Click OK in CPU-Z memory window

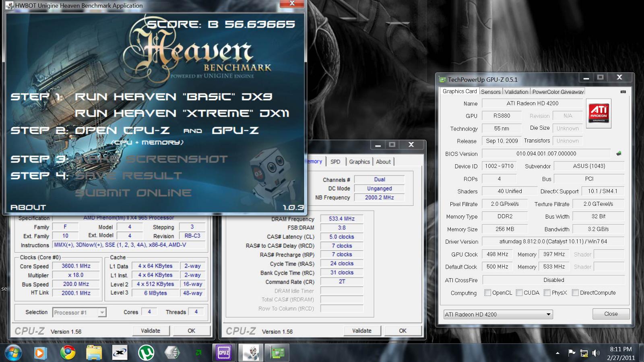[402, 331]
